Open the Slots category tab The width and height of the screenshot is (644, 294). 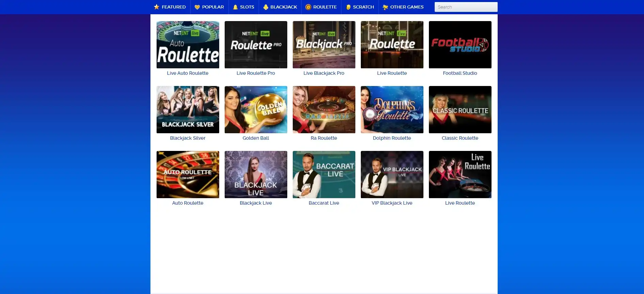247,7
